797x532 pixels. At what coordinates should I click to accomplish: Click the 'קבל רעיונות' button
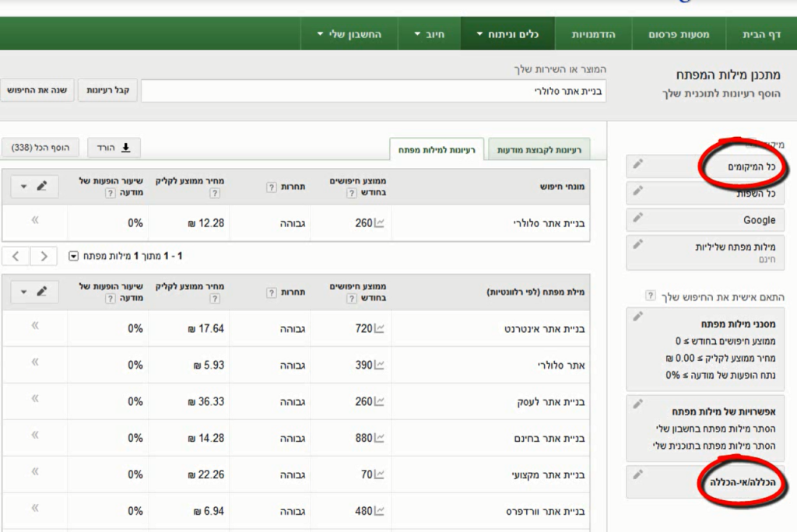pos(107,90)
